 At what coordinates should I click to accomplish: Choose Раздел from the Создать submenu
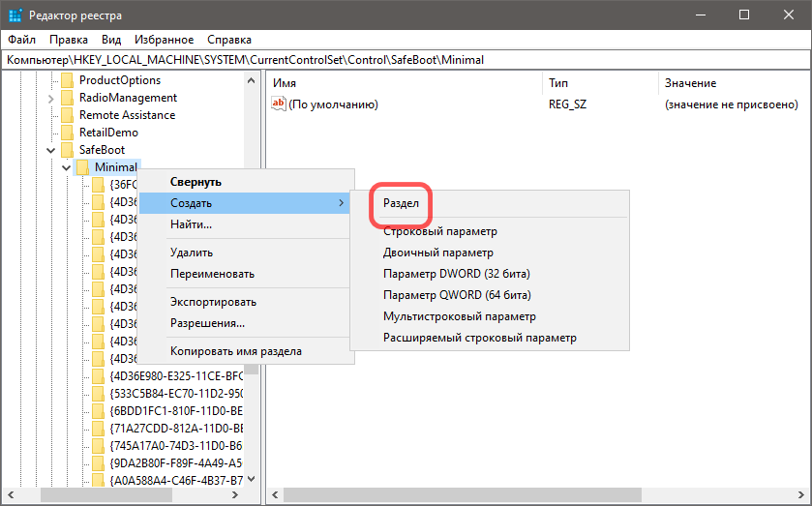tap(401, 204)
